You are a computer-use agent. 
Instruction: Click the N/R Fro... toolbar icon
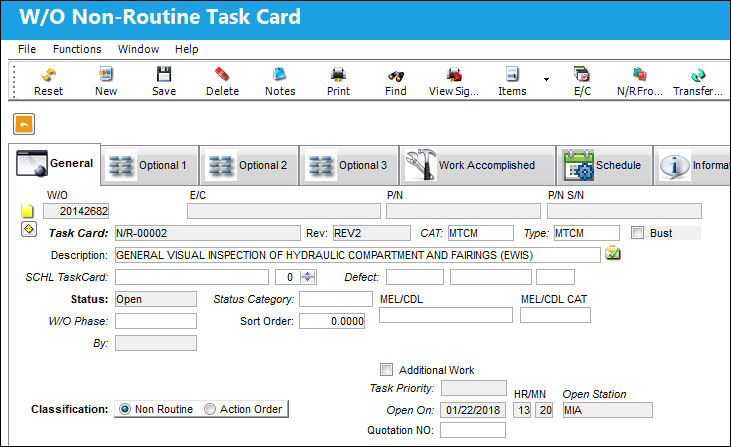point(640,81)
